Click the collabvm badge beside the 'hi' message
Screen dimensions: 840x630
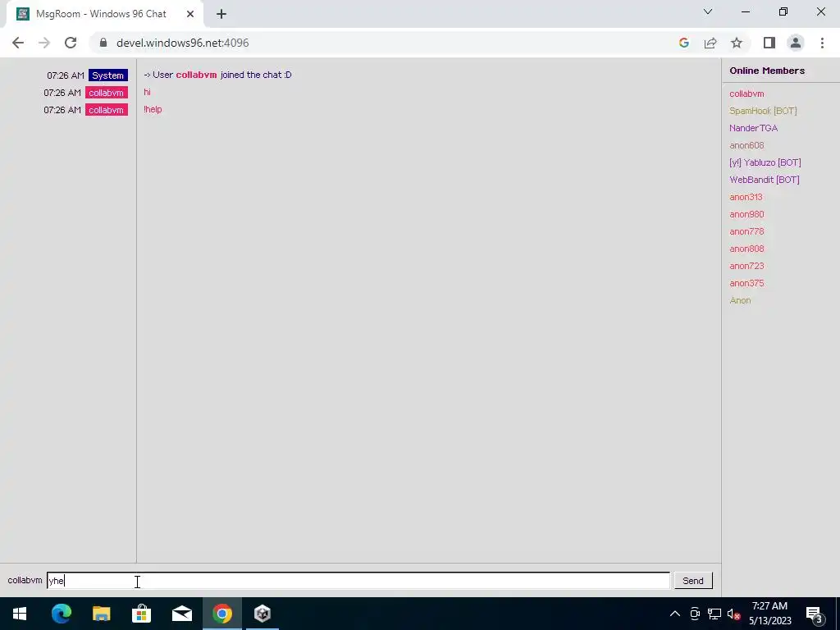(106, 93)
